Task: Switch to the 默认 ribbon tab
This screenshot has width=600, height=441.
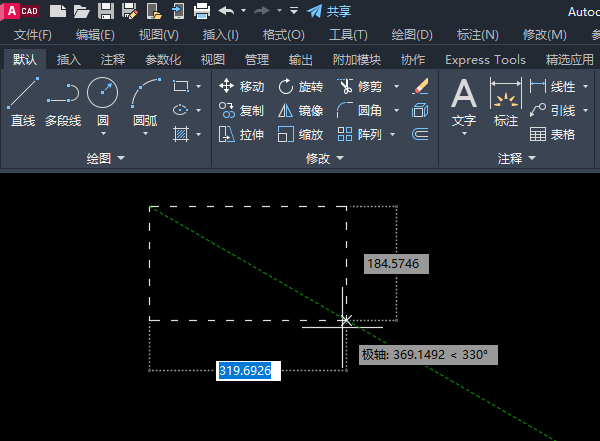Action: (x=25, y=59)
